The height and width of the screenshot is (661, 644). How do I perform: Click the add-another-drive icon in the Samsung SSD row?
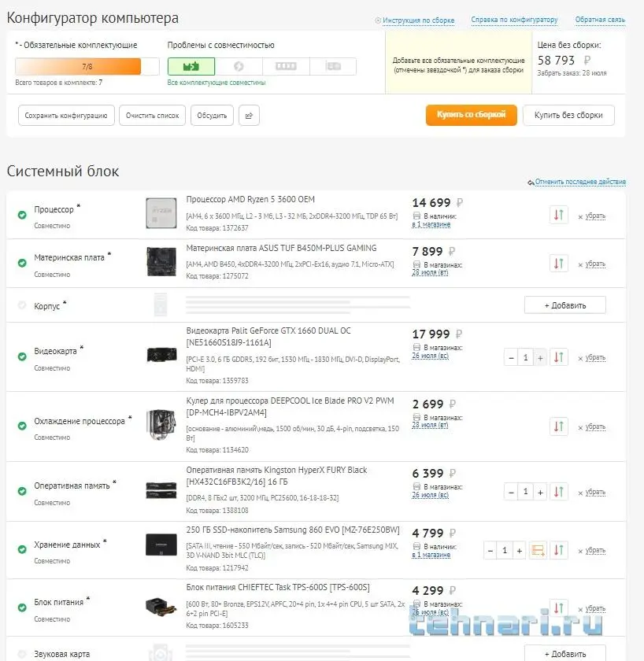(539, 551)
